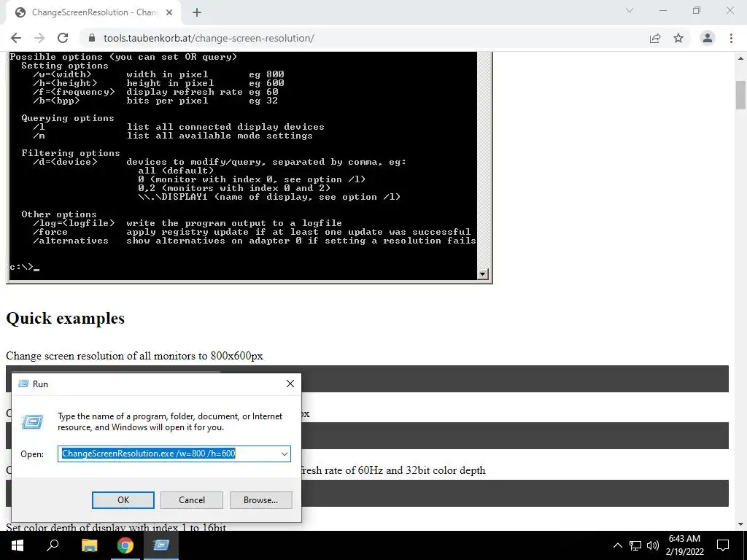Click the page vertical scrollbar thumb
The image size is (747, 560).
pyautogui.click(x=741, y=96)
